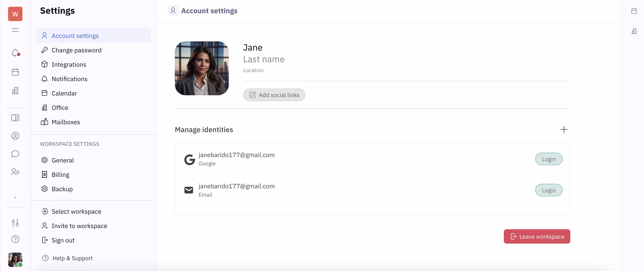
Task: Click the top-right calendar icon
Action: point(634,11)
